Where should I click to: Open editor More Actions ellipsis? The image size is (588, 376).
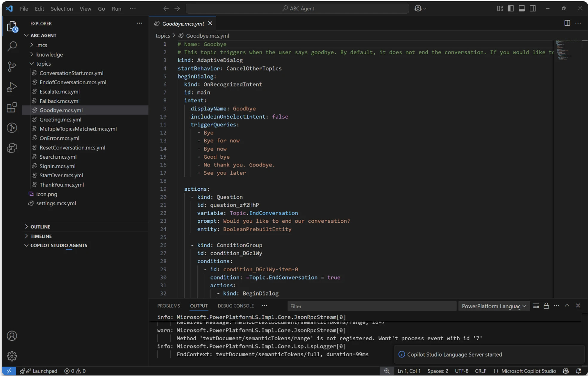click(x=578, y=23)
